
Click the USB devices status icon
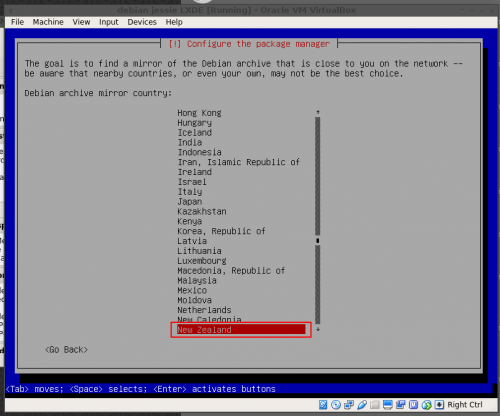(x=362, y=405)
